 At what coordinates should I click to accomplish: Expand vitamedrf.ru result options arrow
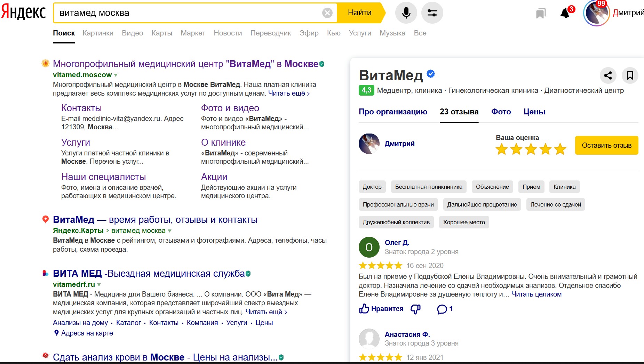click(x=99, y=285)
